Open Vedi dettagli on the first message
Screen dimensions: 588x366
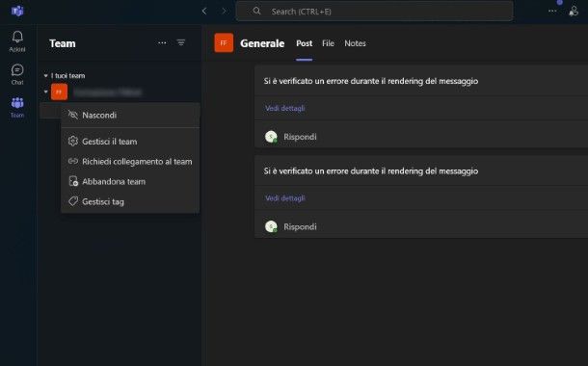285,108
